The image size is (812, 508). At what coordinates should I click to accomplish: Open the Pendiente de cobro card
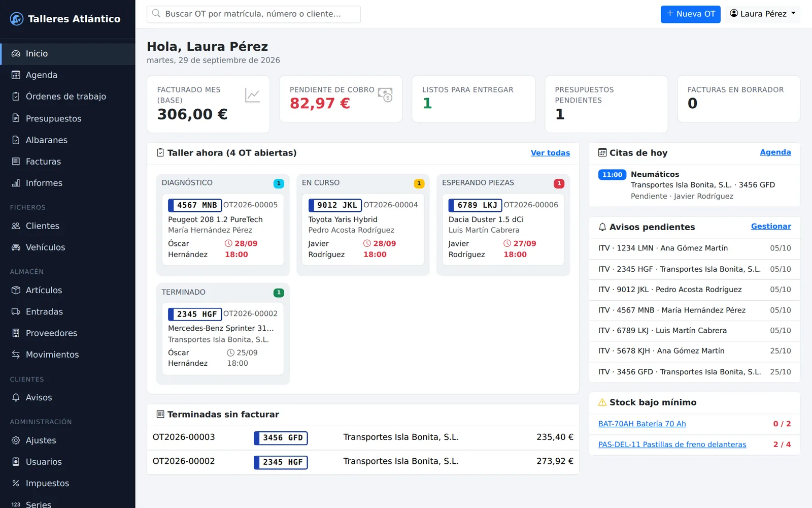point(341,99)
